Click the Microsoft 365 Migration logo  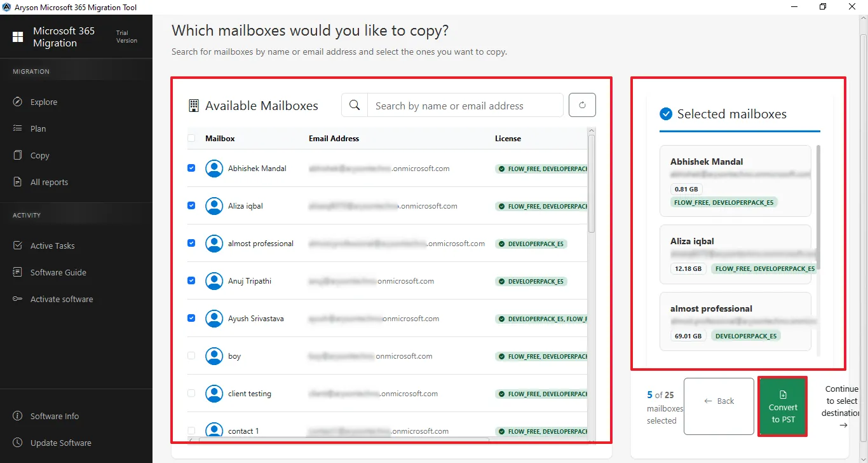tap(18, 37)
